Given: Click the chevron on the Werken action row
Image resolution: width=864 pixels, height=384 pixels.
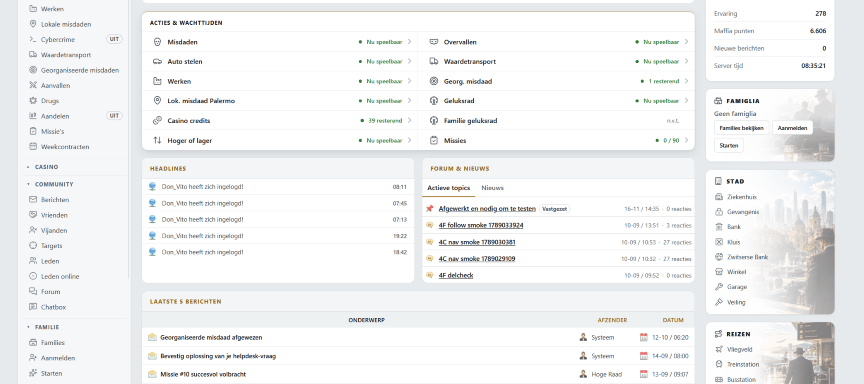Looking at the screenshot, I should point(409,81).
